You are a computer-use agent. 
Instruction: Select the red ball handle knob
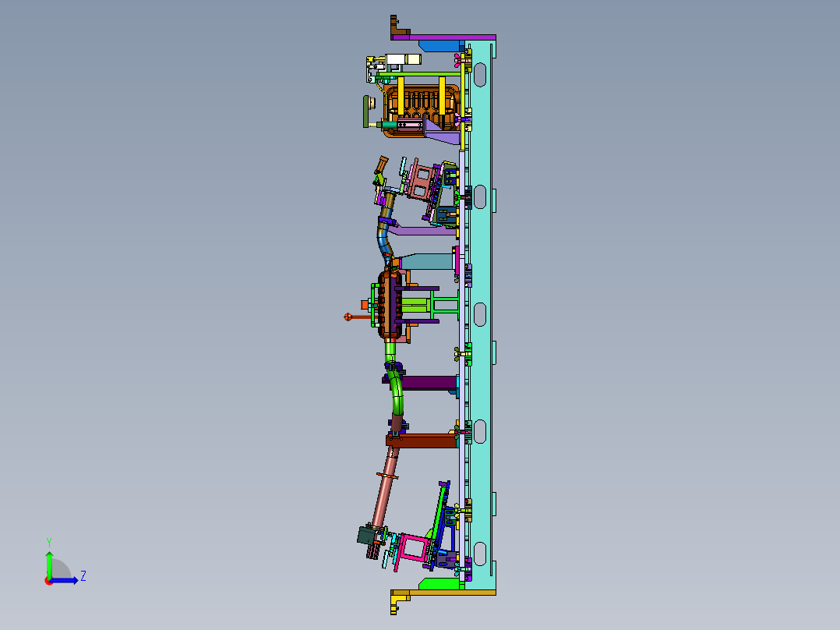pos(348,317)
